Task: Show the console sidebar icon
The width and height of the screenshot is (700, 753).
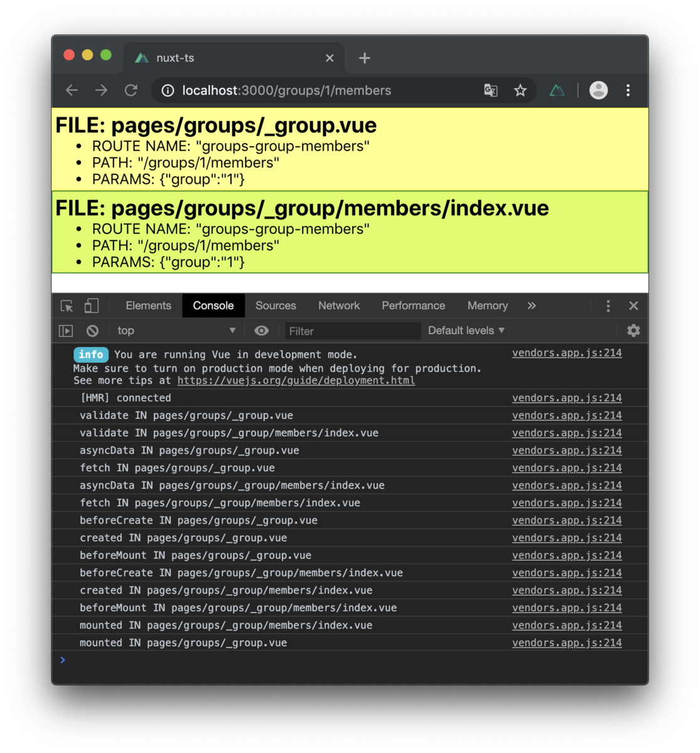Action: coord(66,331)
